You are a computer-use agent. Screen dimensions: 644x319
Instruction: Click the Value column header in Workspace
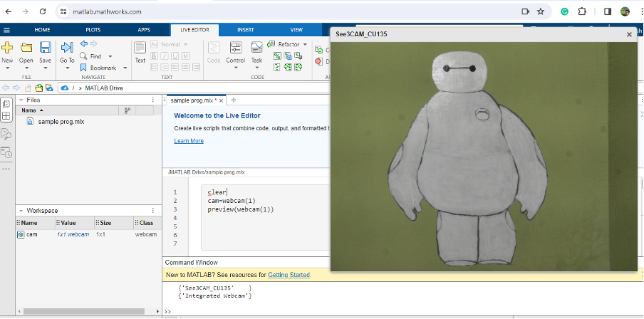click(75, 223)
